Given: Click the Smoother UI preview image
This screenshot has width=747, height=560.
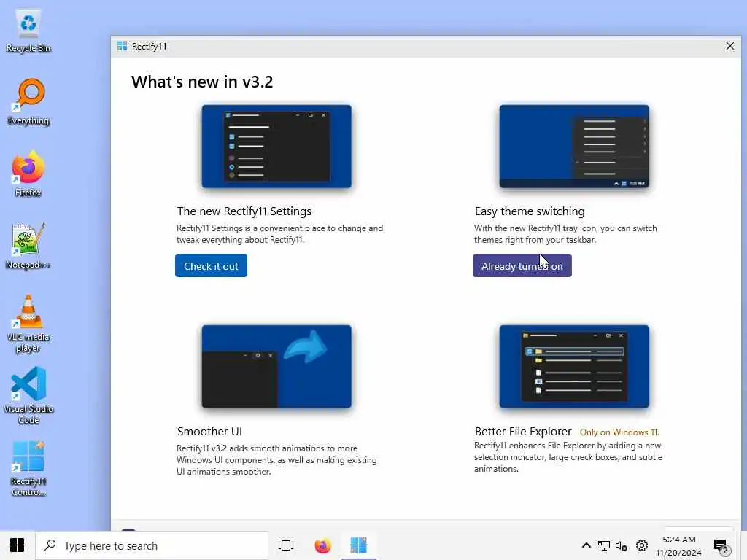Looking at the screenshot, I should tap(276, 367).
